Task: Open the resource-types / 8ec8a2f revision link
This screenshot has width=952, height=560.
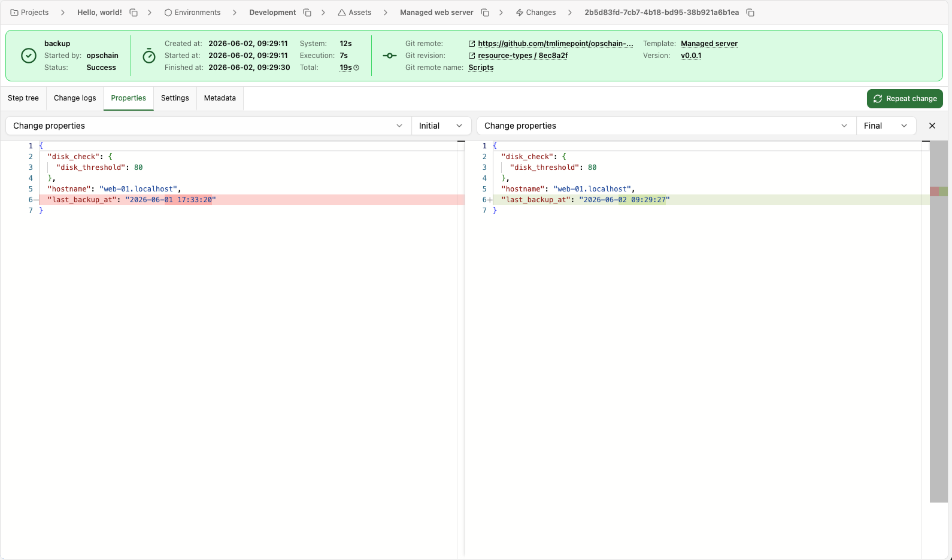Action: 523,56
